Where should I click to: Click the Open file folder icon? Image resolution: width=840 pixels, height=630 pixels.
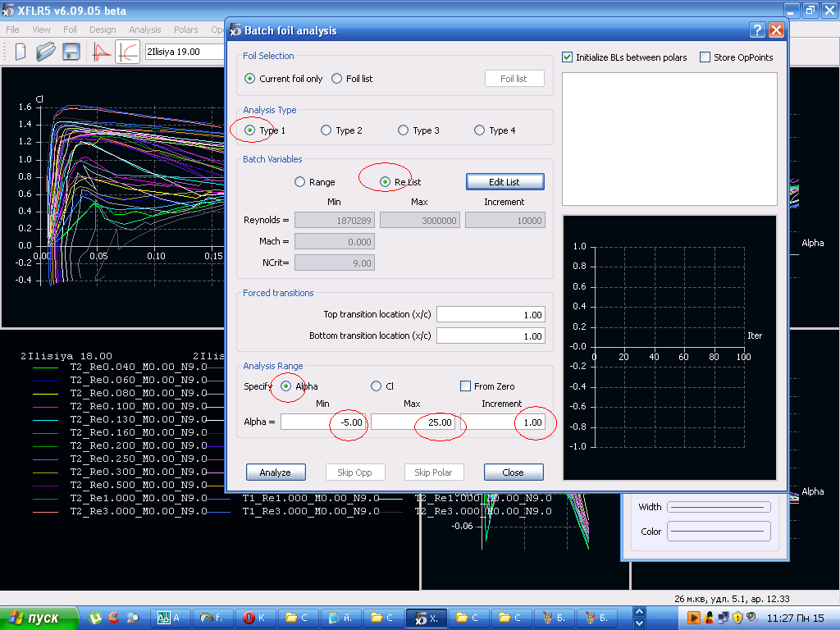tap(46, 52)
